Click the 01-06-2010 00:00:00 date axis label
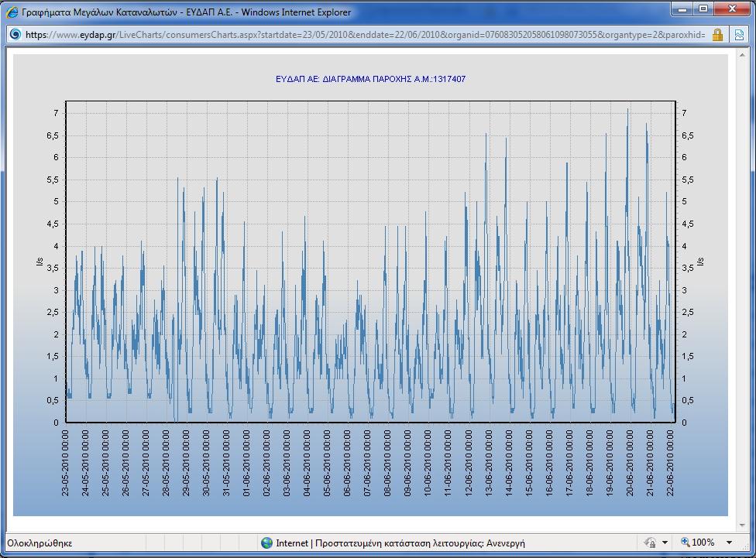The height and width of the screenshot is (558, 756). (246, 463)
